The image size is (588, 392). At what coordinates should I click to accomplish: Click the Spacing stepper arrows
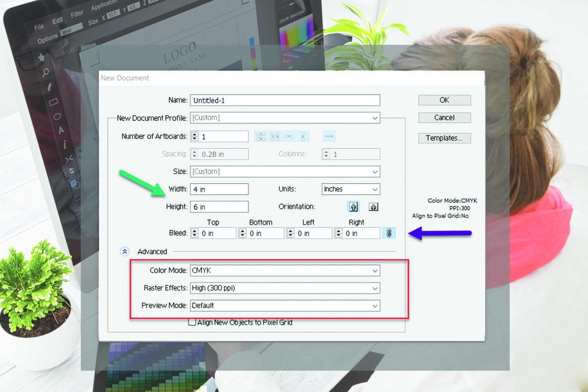[x=195, y=154]
